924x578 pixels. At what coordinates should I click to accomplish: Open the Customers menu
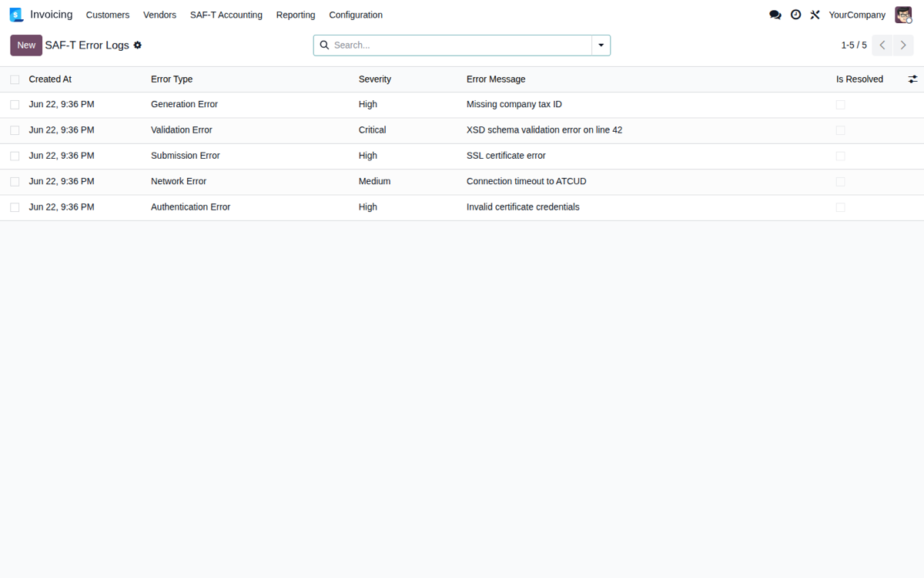tap(108, 15)
